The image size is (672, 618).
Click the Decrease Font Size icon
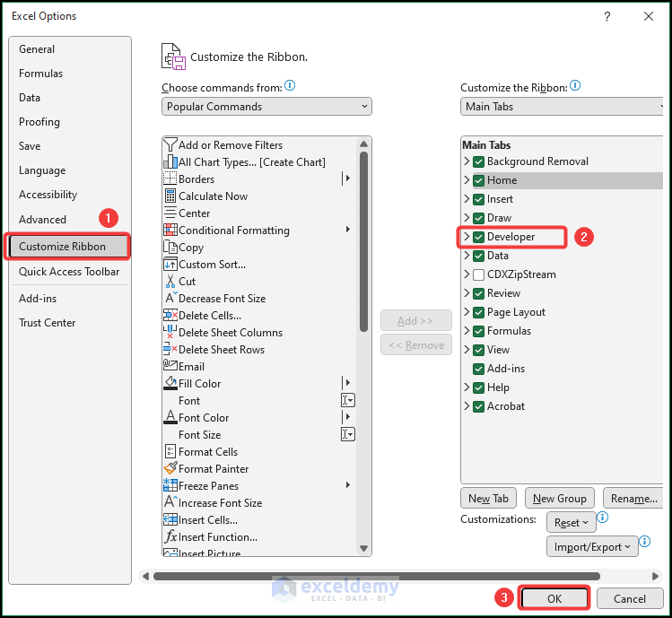(170, 298)
